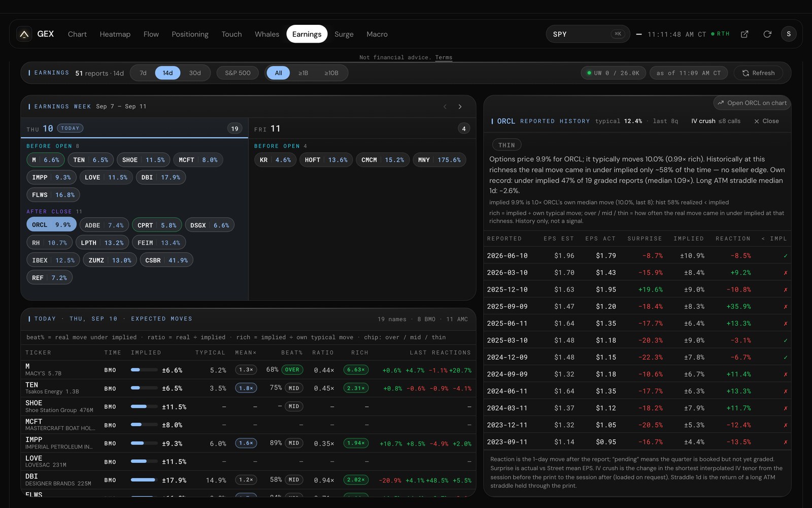The height and width of the screenshot is (508, 812).
Task: Click the IMPLIED column header in expected moves
Action: tap(146, 353)
